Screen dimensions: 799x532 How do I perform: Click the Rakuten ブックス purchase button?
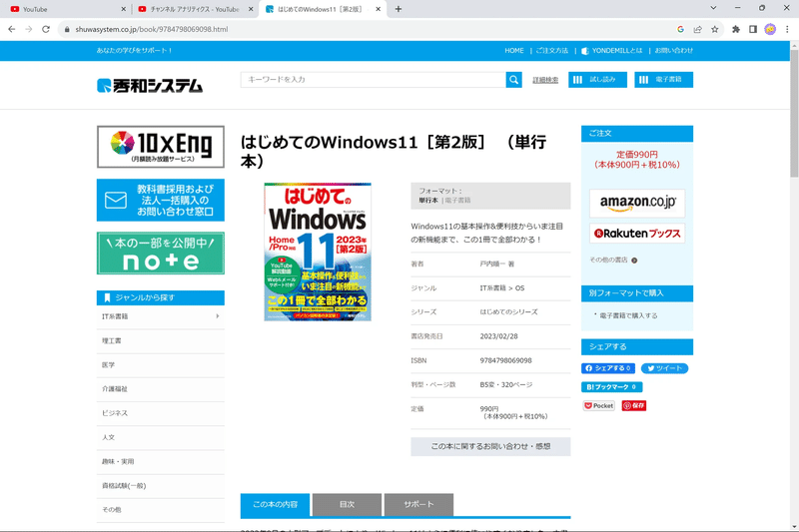click(x=637, y=234)
